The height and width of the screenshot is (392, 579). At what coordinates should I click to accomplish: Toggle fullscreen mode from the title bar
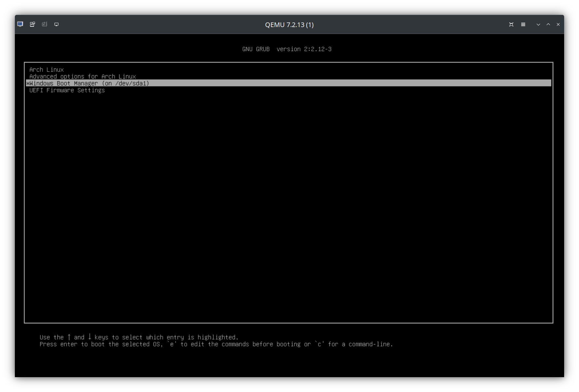tap(511, 24)
